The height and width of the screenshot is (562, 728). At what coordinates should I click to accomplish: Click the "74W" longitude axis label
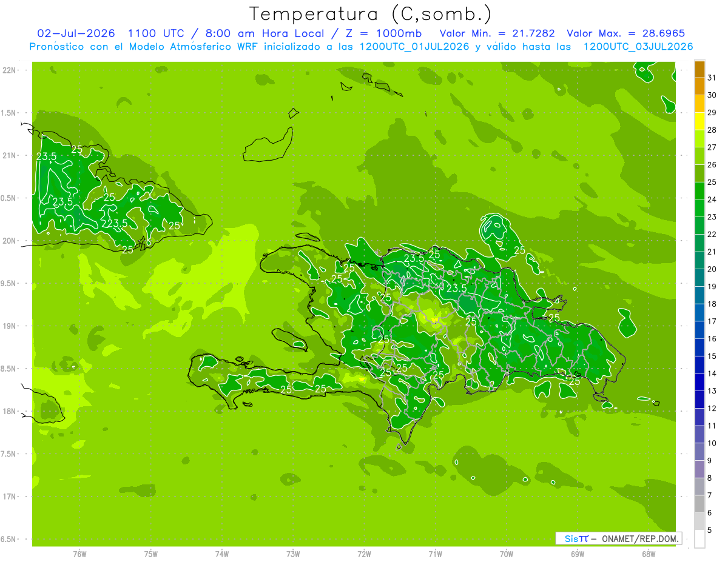(222, 554)
